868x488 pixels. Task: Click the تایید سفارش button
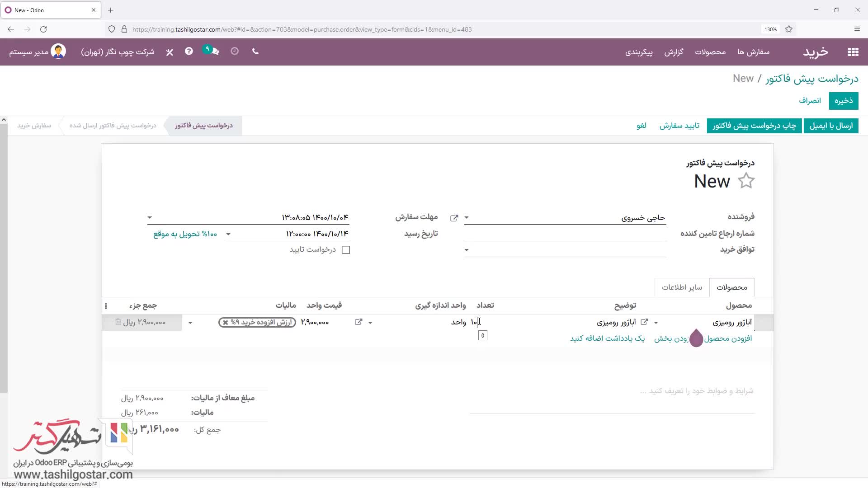(679, 126)
